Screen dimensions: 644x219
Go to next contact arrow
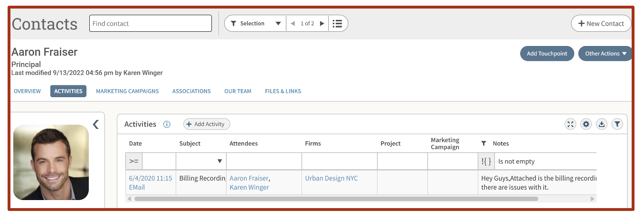tap(322, 24)
